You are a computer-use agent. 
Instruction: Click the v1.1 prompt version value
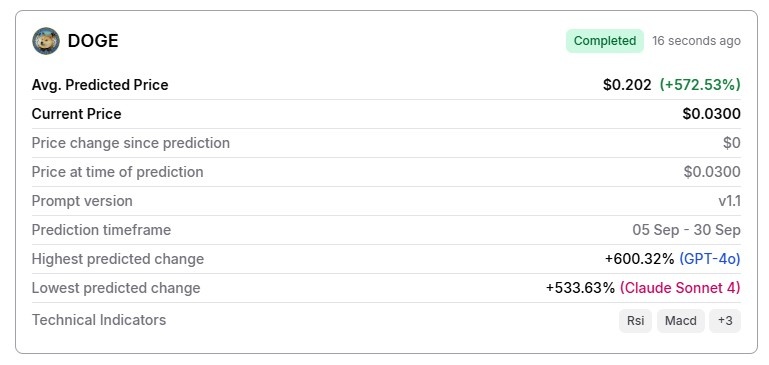pyautogui.click(x=729, y=201)
